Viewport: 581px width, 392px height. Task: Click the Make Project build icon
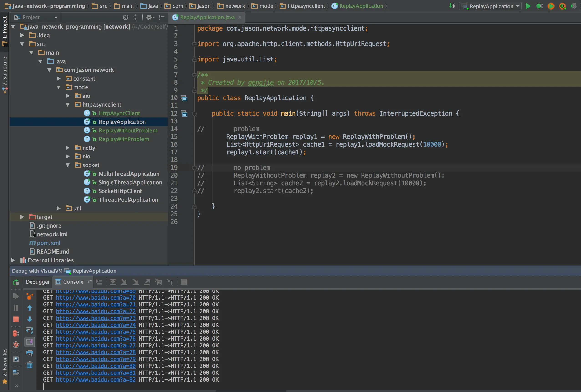click(x=452, y=6)
